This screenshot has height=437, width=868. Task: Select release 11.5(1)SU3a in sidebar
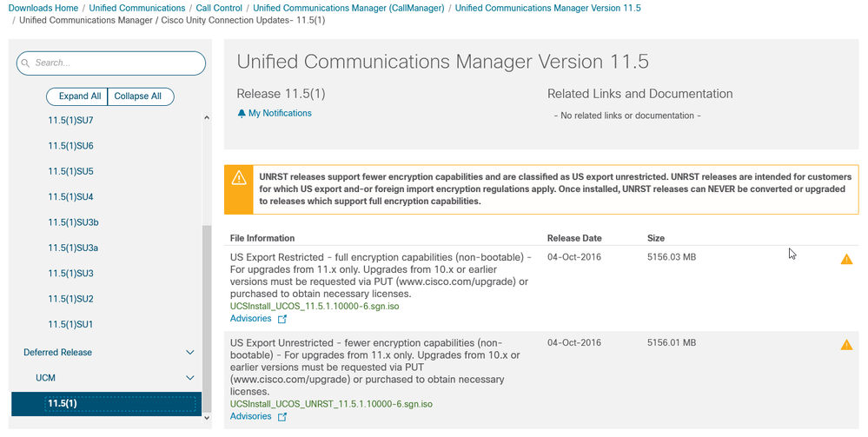click(73, 248)
